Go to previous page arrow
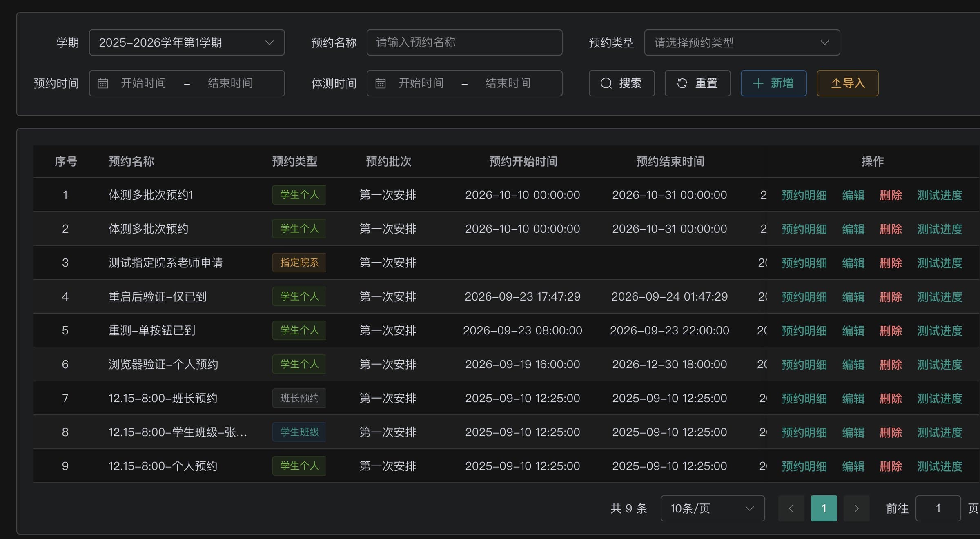This screenshot has width=980, height=539. tap(791, 508)
